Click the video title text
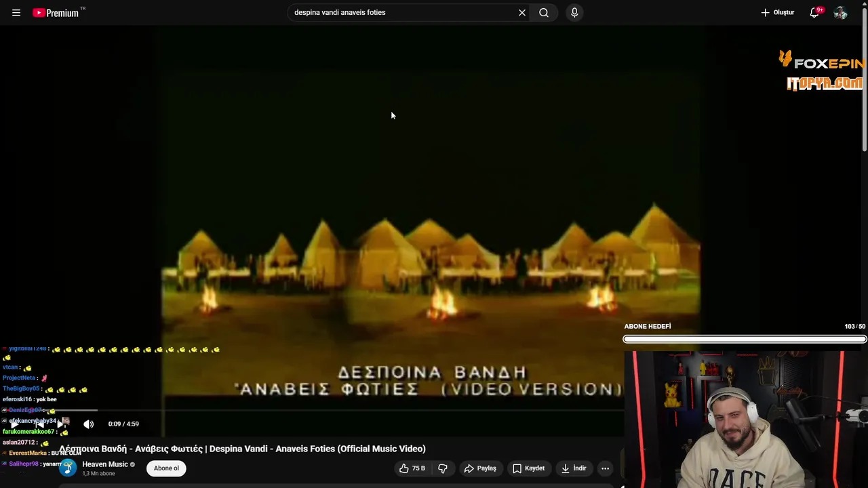Image resolution: width=868 pixels, height=488 pixels. click(x=242, y=449)
